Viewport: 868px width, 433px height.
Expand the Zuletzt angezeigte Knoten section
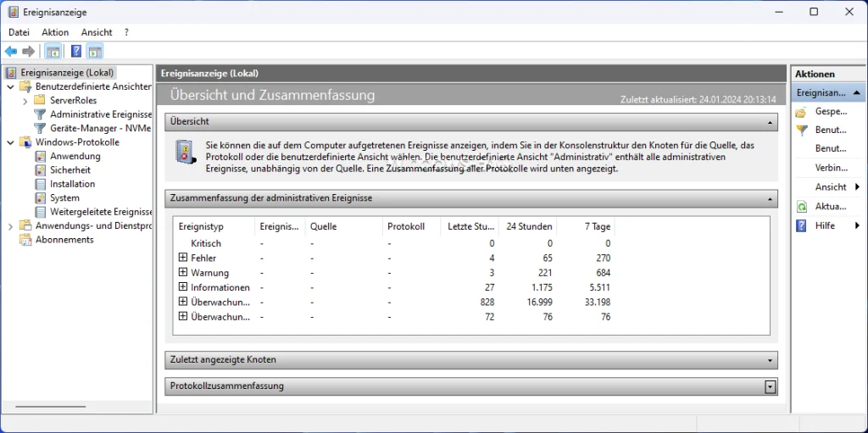click(x=770, y=360)
